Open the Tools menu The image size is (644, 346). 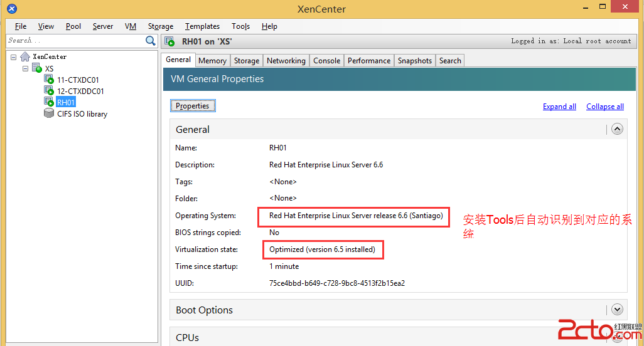click(240, 26)
